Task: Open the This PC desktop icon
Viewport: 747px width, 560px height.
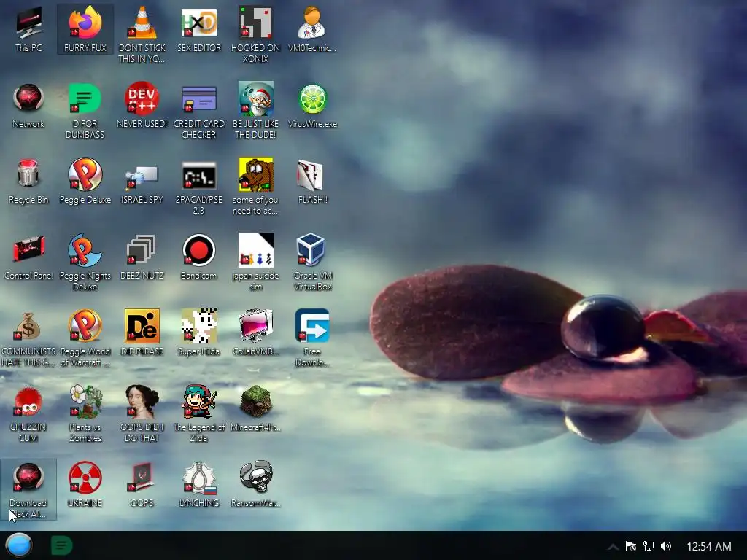Action: tap(28, 29)
